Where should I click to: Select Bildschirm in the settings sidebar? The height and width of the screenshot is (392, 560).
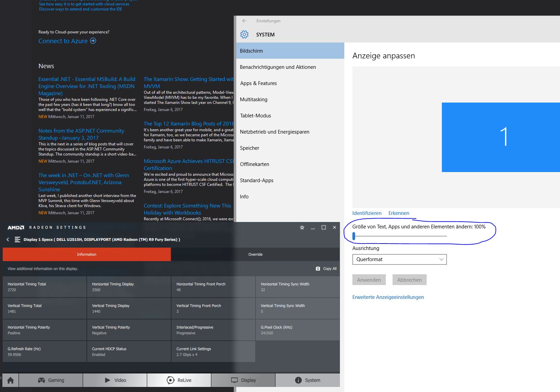290,51
